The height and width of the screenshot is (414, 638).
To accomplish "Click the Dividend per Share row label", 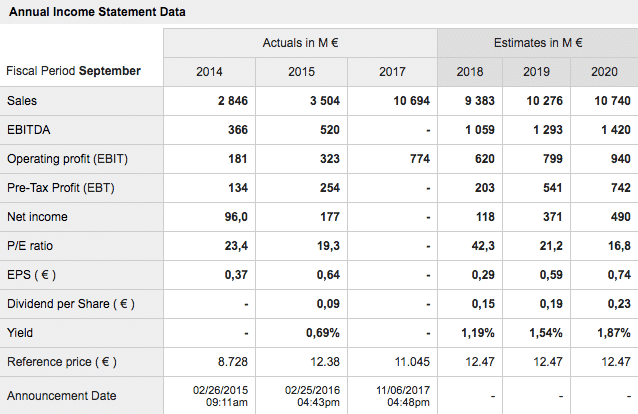I will coord(70,304).
